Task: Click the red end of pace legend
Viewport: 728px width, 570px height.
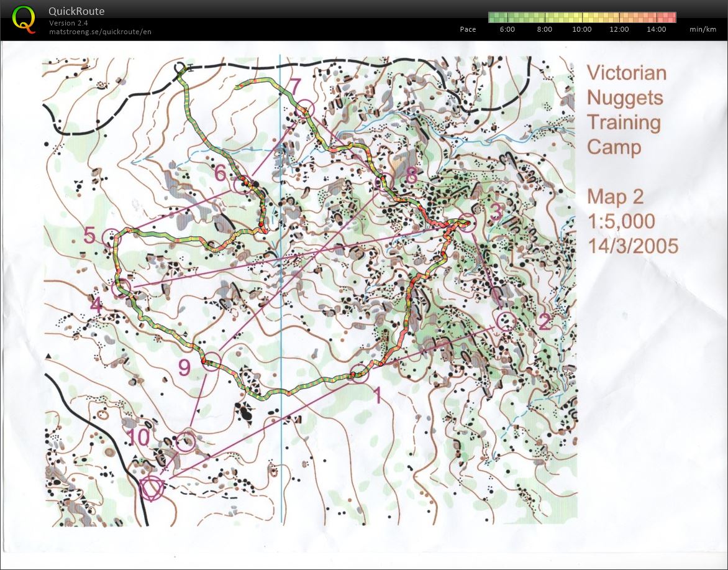Action: click(x=670, y=17)
